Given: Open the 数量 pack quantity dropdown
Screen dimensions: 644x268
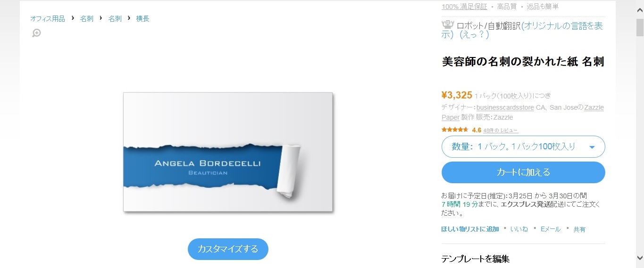Looking at the screenshot, I should point(523,146).
